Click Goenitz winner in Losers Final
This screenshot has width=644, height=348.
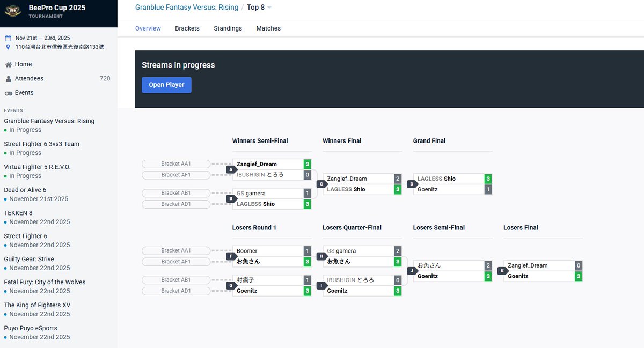click(x=518, y=276)
